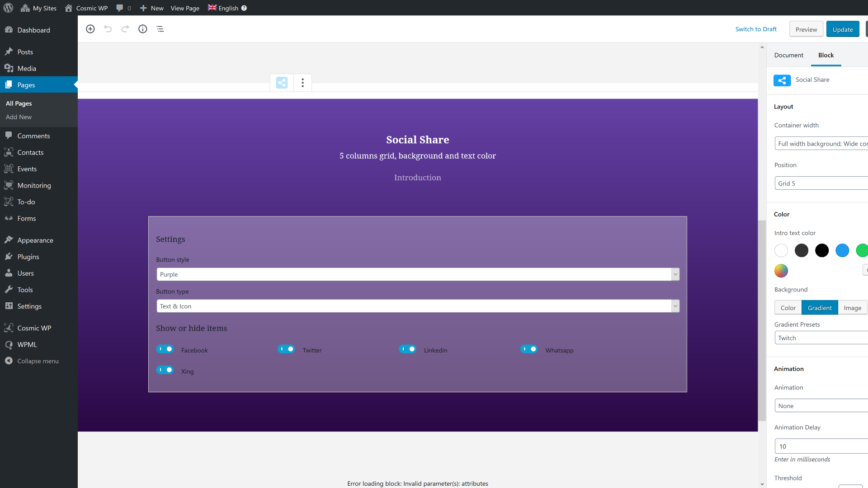
Task: Open the Button type dropdown
Action: (x=417, y=305)
